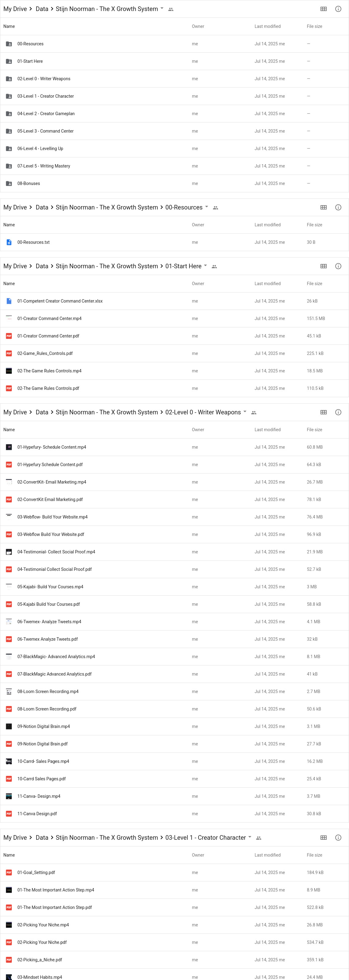Viewport: 349px width, 980px height.
Task: Expand dropdown arrow next to The X Growth System title
Action: [x=162, y=8]
